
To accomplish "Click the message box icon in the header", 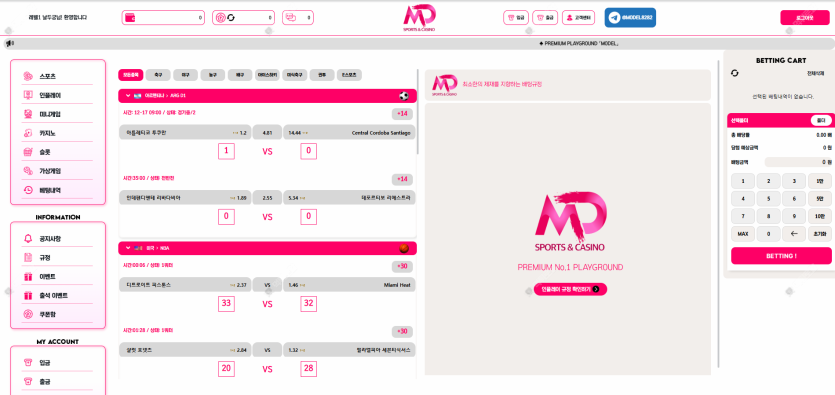I will tap(290, 18).
